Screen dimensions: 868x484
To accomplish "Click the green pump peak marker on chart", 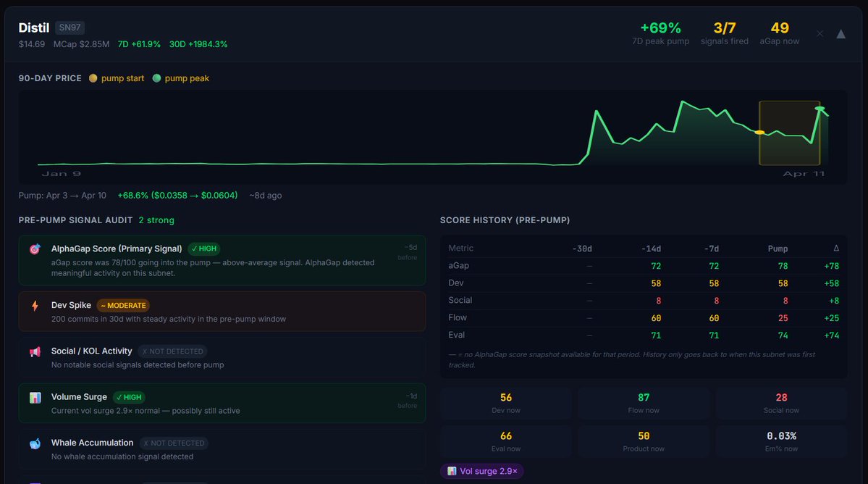I will click(x=819, y=109).
